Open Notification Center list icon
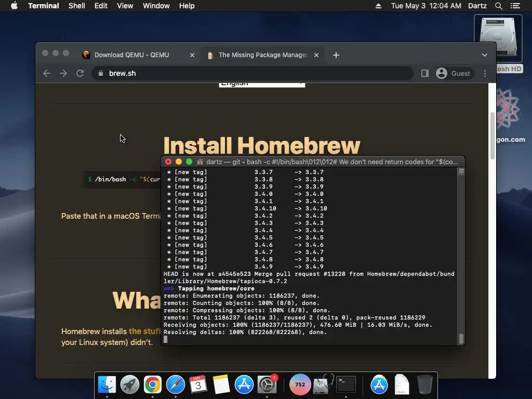Screen dimensions: 532x399 [x=515, y=6]
